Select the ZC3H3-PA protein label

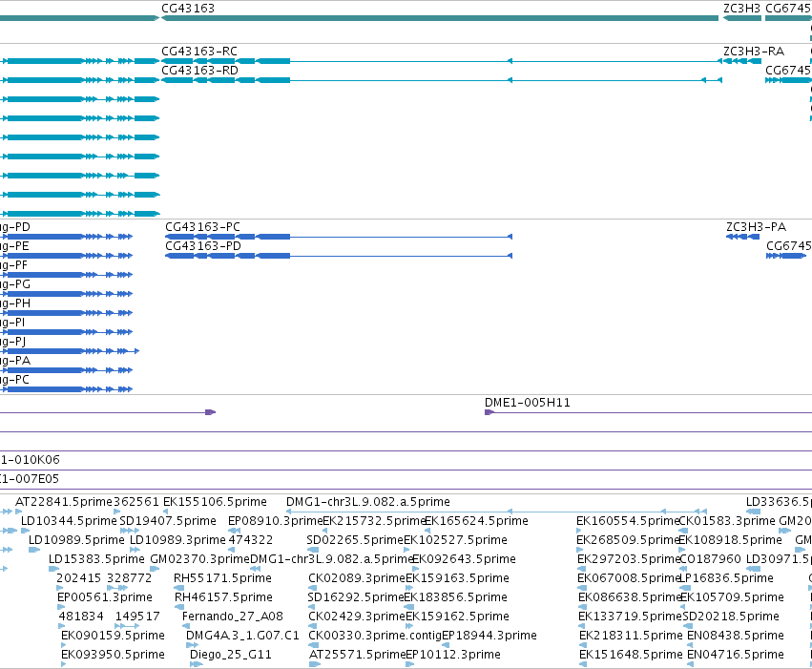756,227
